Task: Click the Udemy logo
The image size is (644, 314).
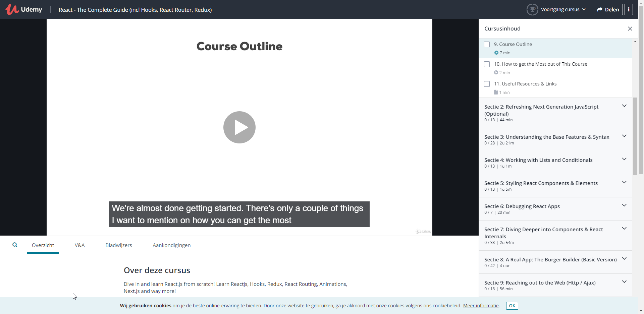Action: 24,9
